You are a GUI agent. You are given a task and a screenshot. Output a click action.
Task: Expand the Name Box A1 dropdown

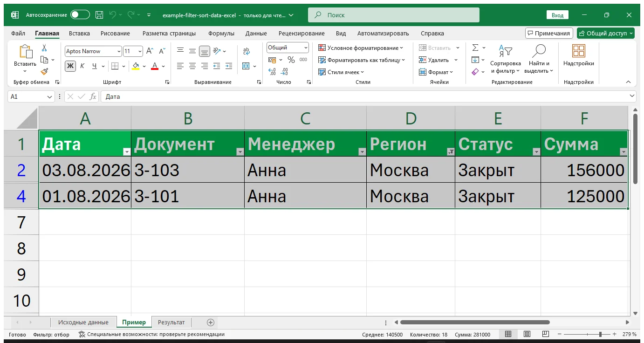(50, 96)
